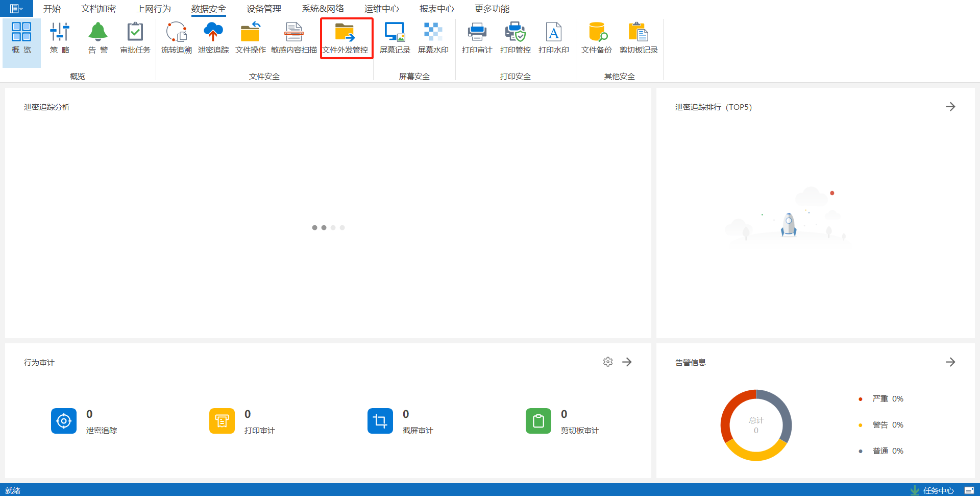This screenshot has width=980, height=496.
Task: Open 行为审计 settings gear
Action: 608,362
